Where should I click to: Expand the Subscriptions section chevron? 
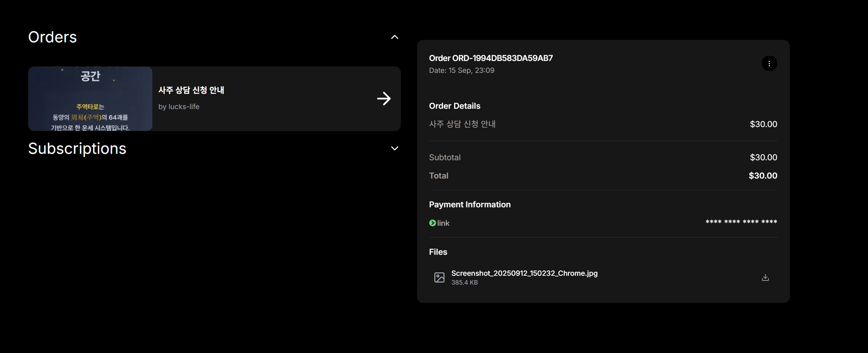click(x=394, y=148)
